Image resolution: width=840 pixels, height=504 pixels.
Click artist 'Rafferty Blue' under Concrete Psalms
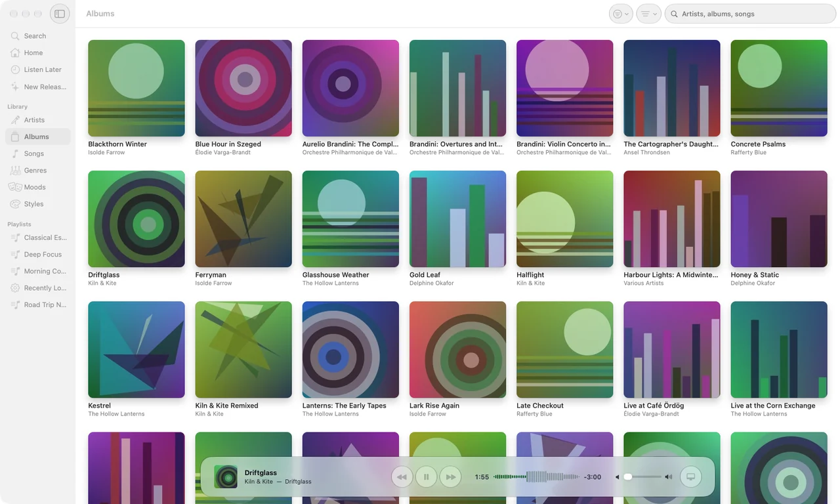point(749,153)
